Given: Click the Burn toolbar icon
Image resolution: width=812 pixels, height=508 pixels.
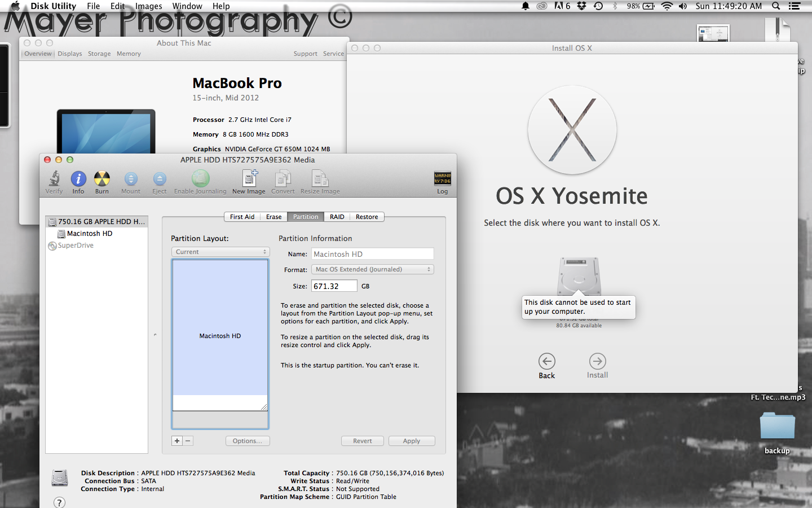Looking at the screenshot, I should 102,182.
